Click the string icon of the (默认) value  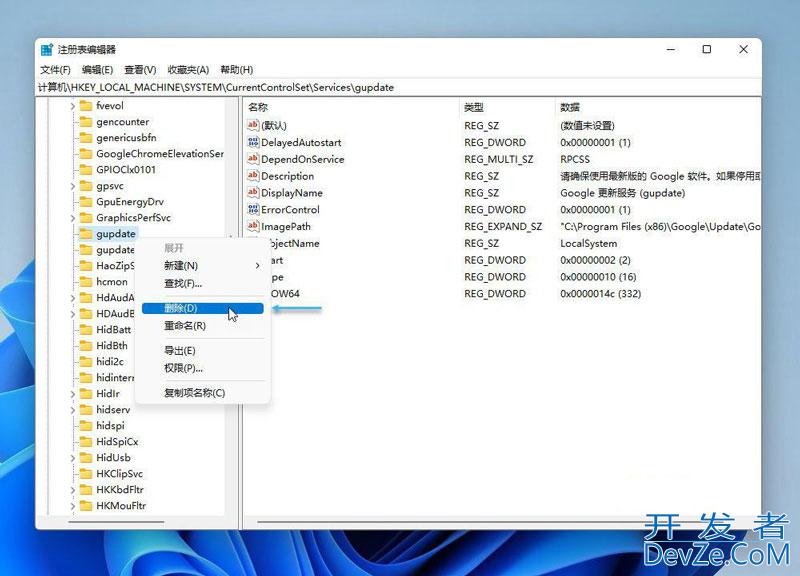pyautogui.click(x=253, y=125)
